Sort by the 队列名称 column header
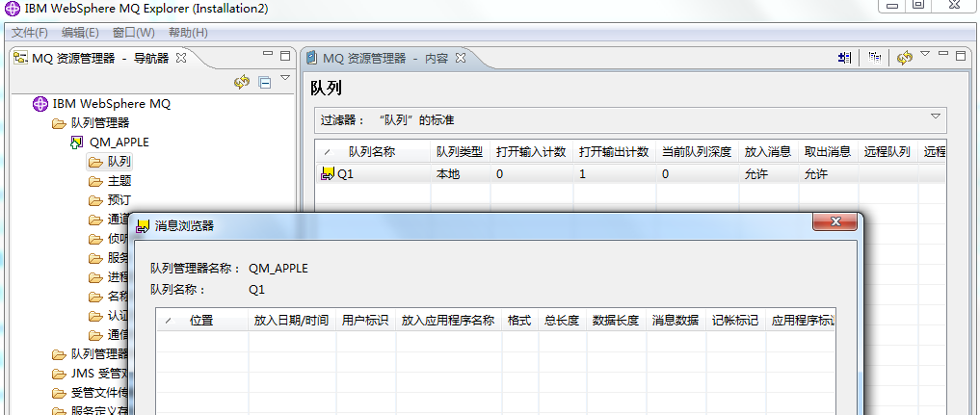The image size is (980, 415). pos(372,151)
